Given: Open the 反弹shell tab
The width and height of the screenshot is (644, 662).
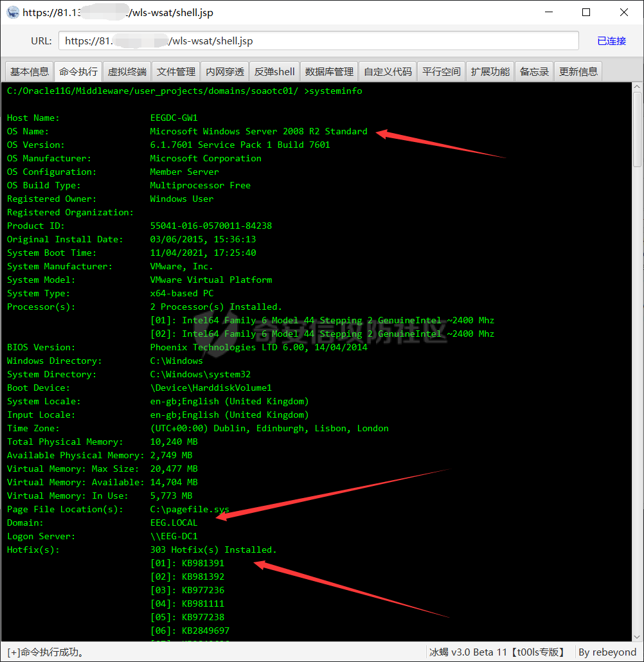Looking at the screenshot, I should point(274,71).
